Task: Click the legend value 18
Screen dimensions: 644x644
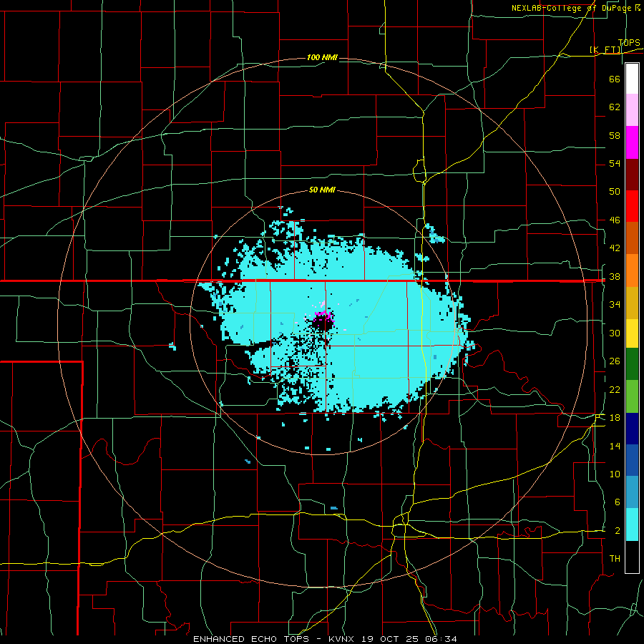Action: click(x=615, y=418)
